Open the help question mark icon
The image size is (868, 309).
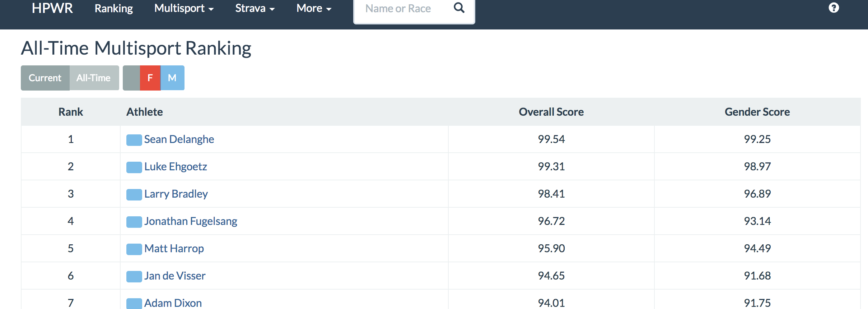pos(834,8)
